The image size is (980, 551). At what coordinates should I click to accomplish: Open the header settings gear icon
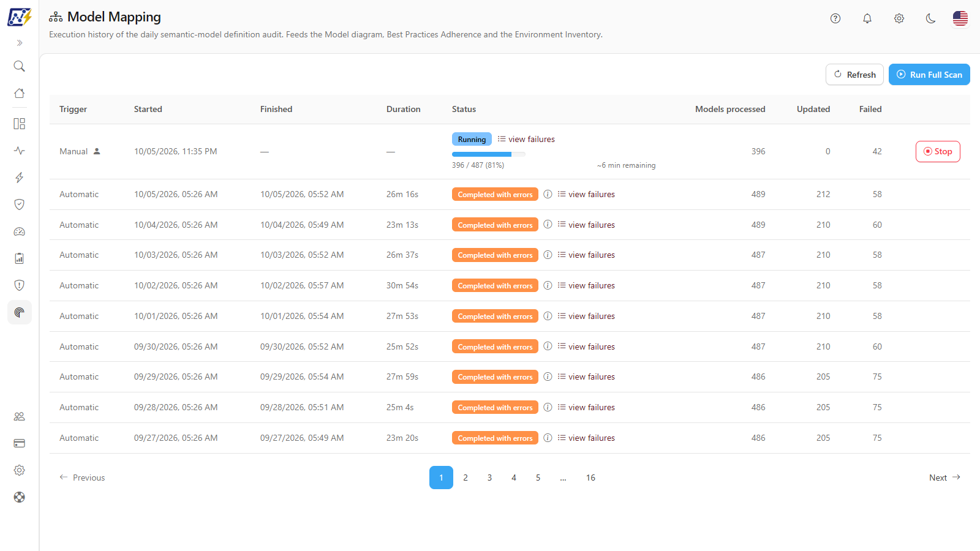[899, 18]
